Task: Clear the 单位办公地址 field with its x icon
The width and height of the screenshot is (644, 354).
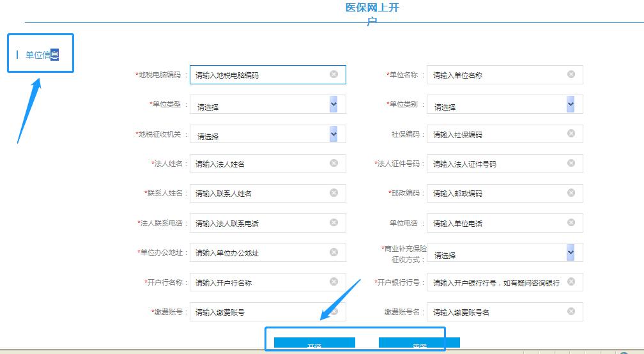Action: point(334,252)
